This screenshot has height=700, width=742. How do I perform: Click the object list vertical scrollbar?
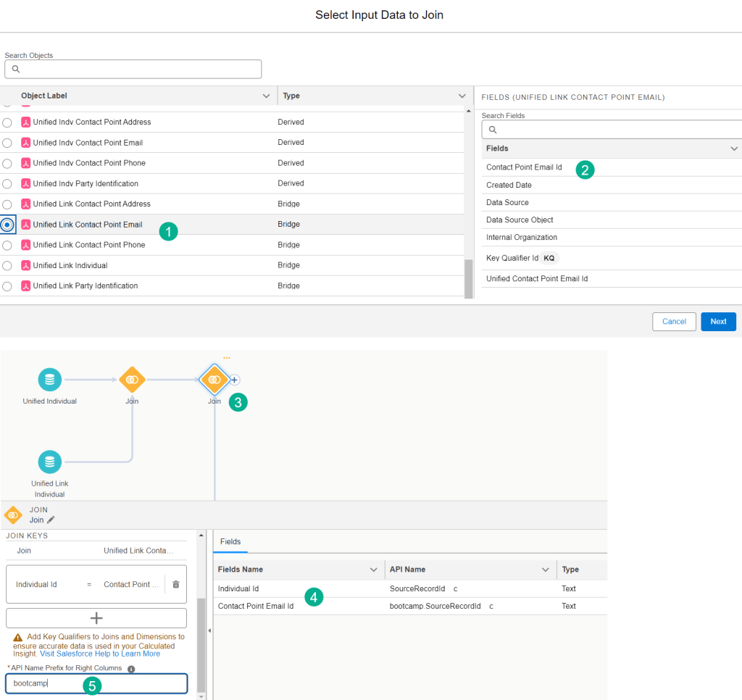pos(468,275)
